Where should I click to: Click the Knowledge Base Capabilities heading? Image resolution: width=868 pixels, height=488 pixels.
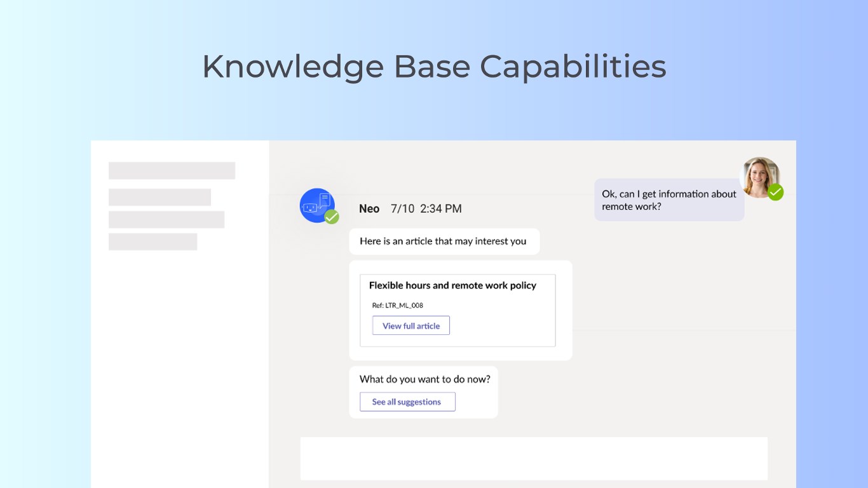[x=434, y=66]
